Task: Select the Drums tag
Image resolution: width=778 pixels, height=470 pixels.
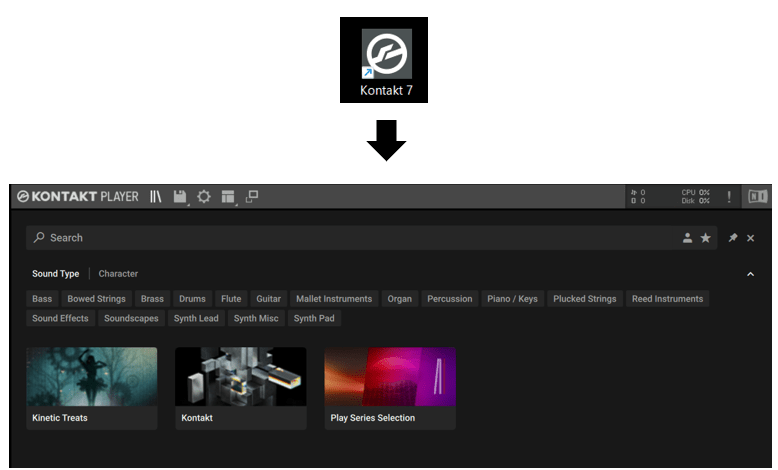Action: click(x=193, y=299)
